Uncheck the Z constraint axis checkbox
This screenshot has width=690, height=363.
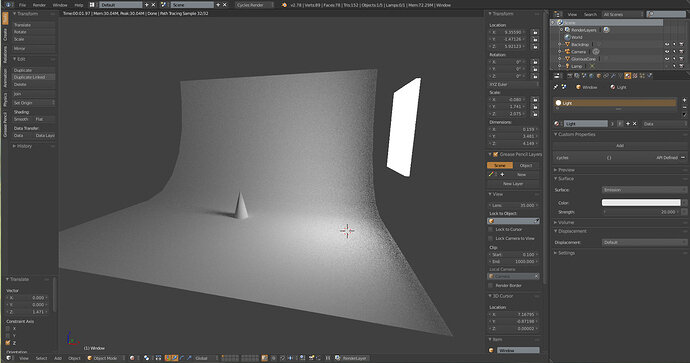pos(8,342)
